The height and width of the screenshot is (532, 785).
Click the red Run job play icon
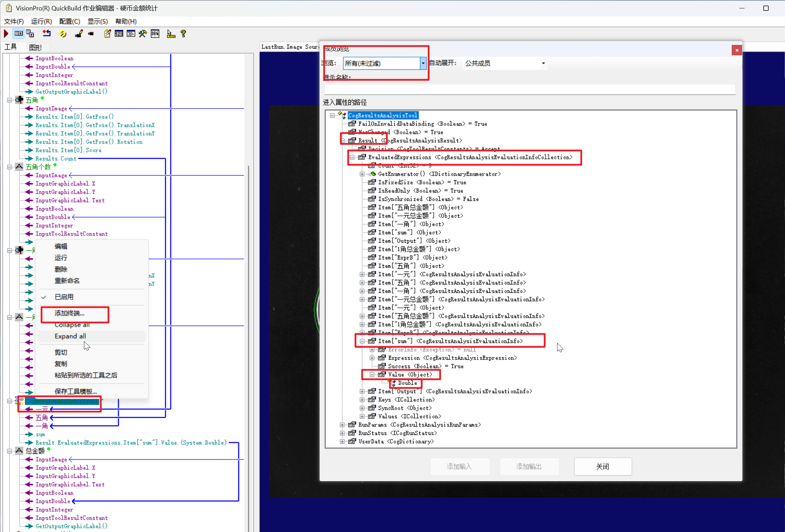coord(6,34)
